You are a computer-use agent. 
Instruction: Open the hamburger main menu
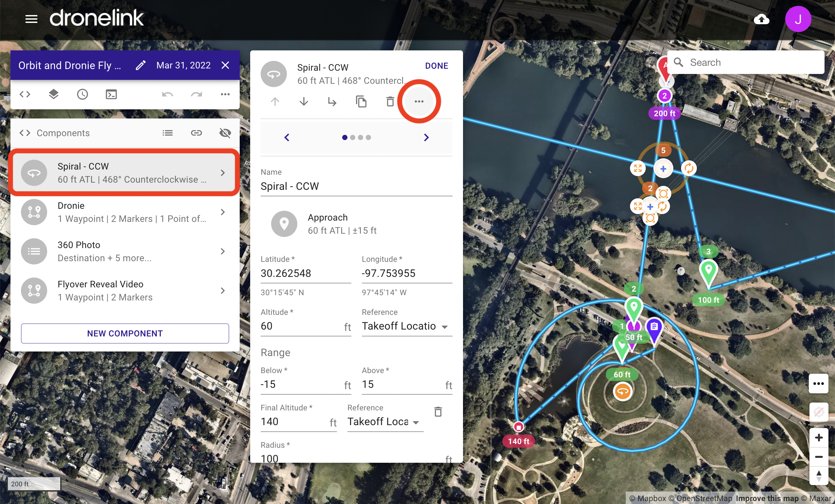pos(31,19)
